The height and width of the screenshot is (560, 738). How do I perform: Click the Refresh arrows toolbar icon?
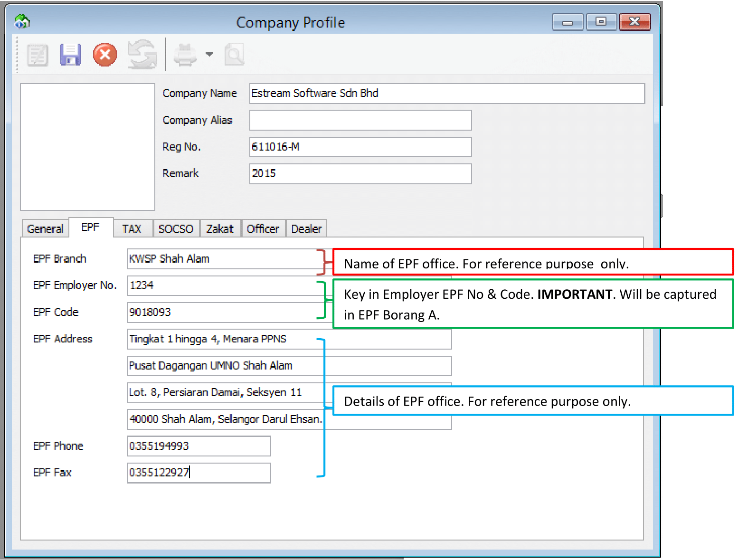point(142,55)
